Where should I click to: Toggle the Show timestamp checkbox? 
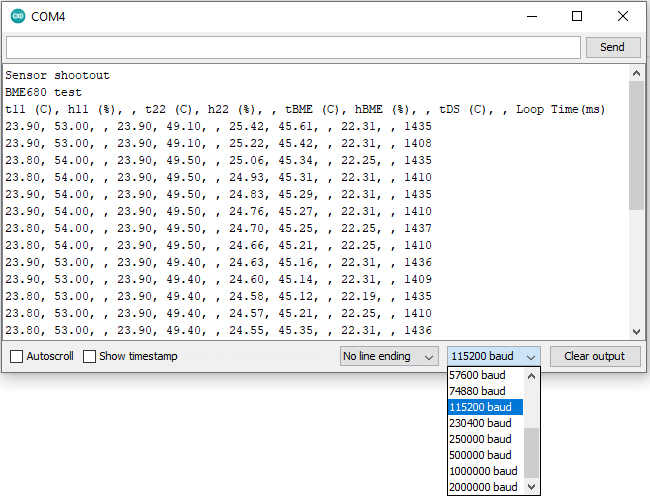click(89, 356)
